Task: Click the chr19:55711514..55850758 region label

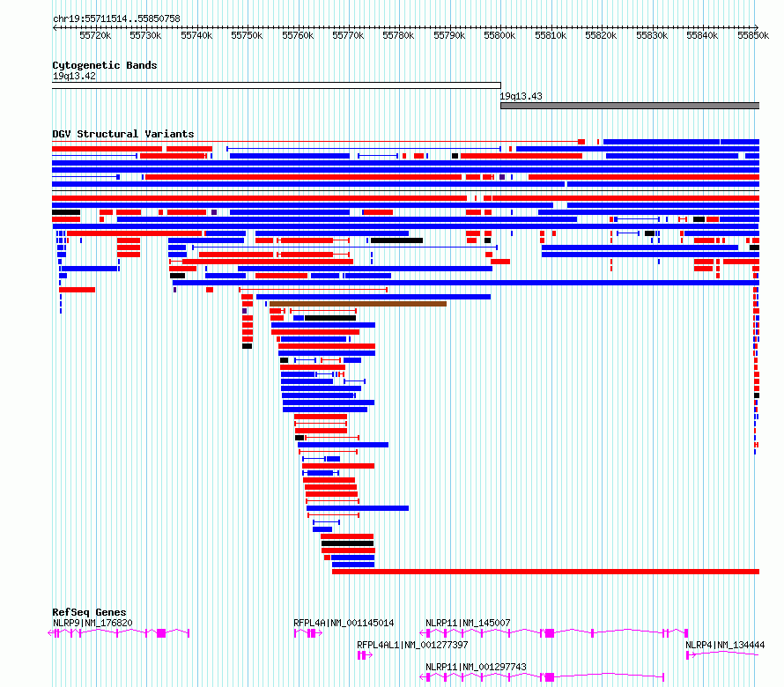Action: pos(116,18)
